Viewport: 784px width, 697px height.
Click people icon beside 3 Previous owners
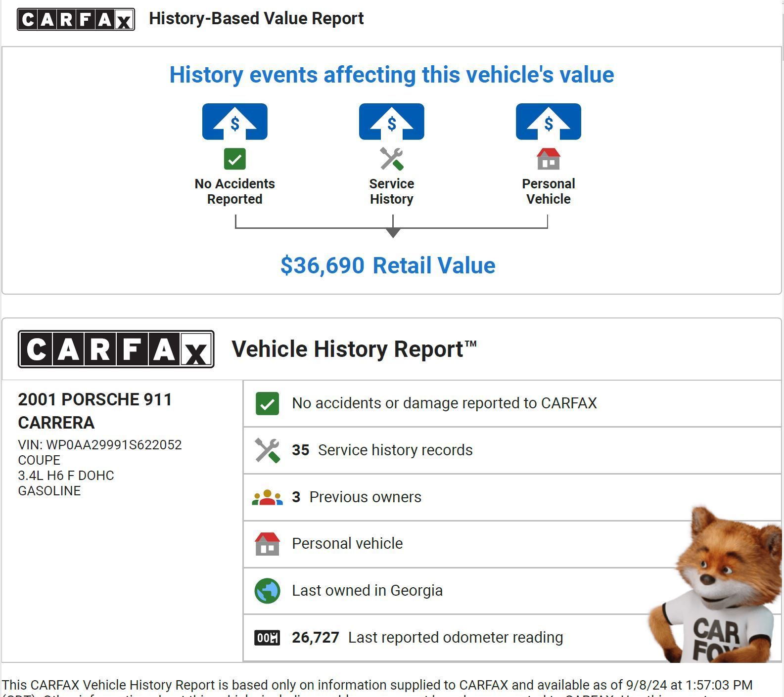tap(267, 497)
